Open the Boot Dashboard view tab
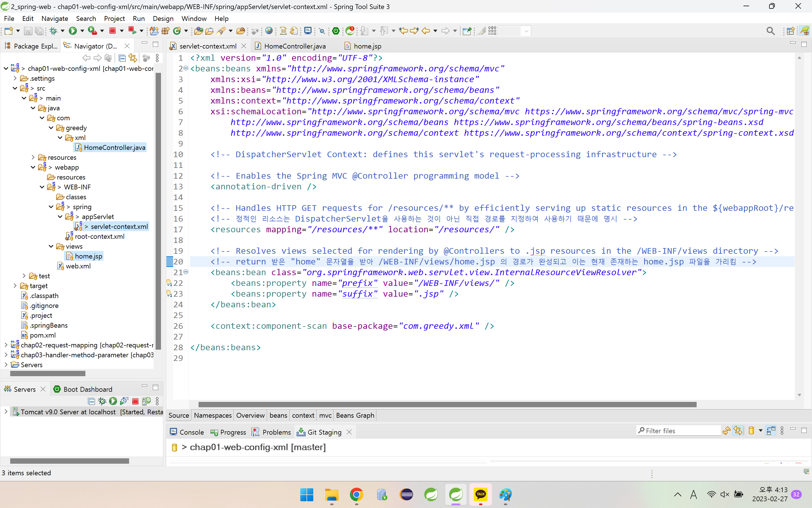The image size is (812, 508). [83, 389]
